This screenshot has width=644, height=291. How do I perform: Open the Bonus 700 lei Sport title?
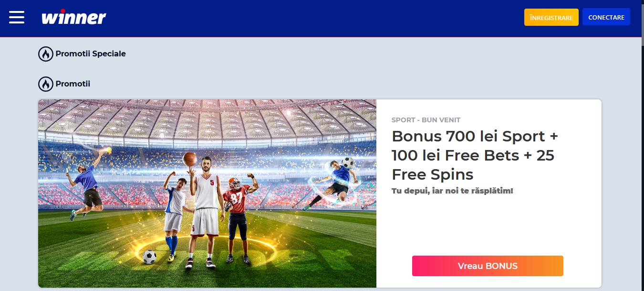pos(475,155)
